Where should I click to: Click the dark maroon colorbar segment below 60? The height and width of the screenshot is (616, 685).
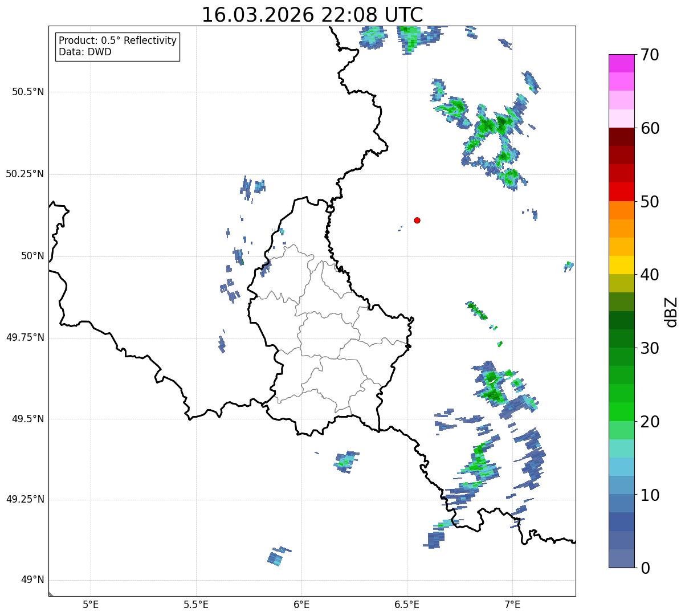(621, 137)
